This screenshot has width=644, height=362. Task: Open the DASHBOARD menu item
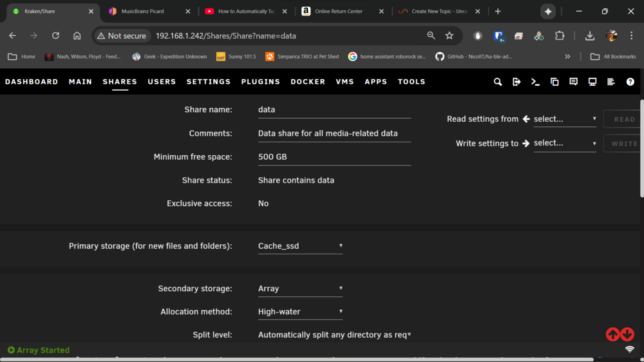(x=32, y=82)
